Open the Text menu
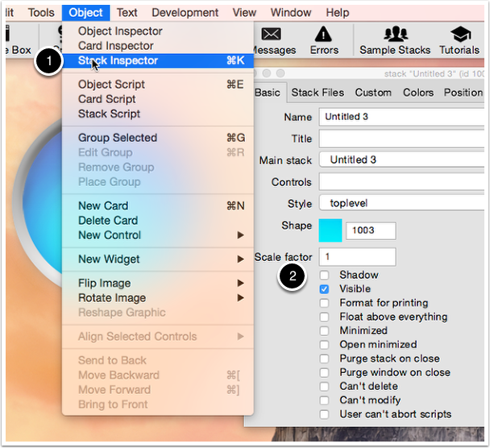Viewport: 490px width, 448px height. (127, 13)
